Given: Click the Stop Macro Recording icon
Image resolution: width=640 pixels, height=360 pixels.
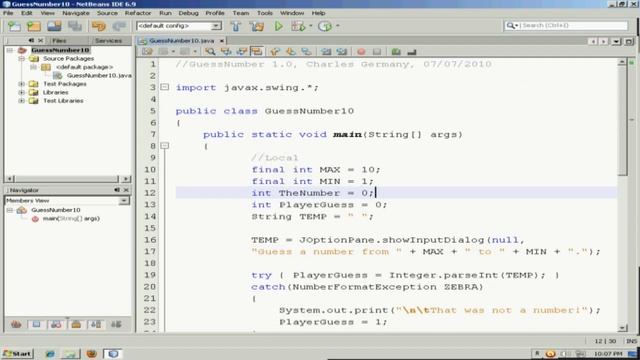Looking at the screenshot, I should pyautogui.click(x=377, y=52).
